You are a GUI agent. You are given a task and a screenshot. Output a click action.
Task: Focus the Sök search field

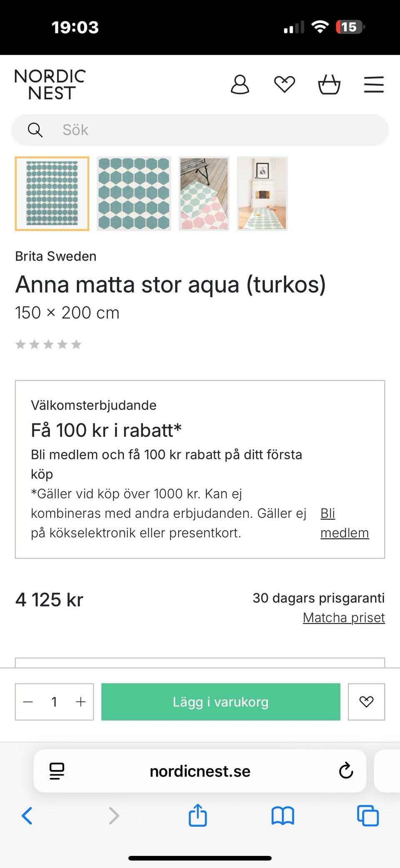pyautogui.click(x=200, y=130)
